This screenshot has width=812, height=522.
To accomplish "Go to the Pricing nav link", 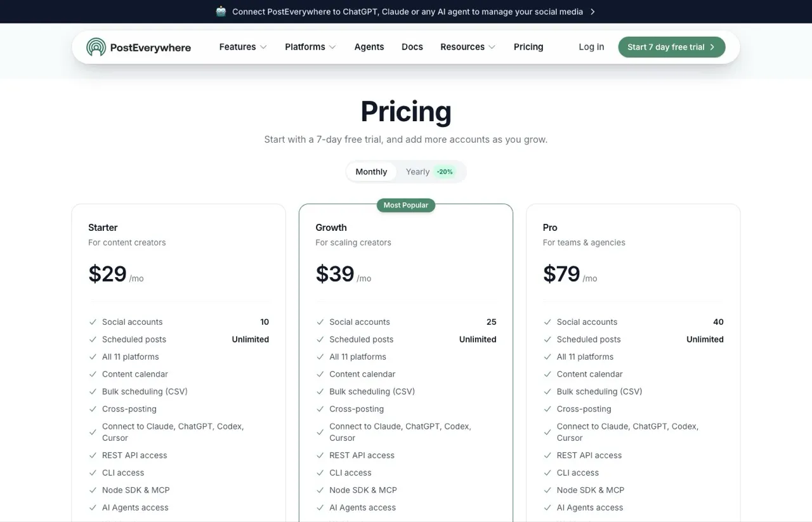I will [528, 47].
